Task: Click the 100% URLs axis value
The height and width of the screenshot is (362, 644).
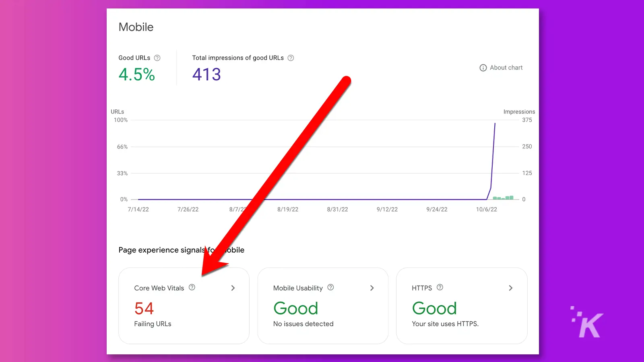Action: (x=121, y=120)
